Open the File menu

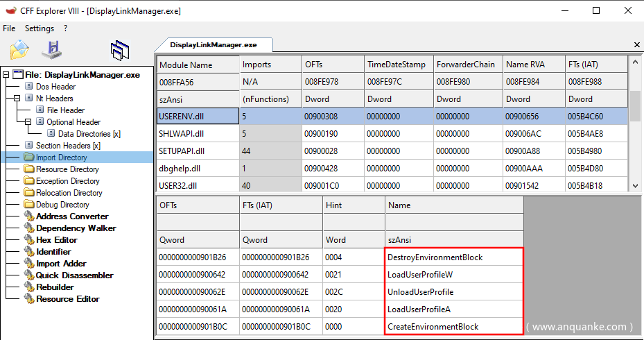[x=9, y=28]
